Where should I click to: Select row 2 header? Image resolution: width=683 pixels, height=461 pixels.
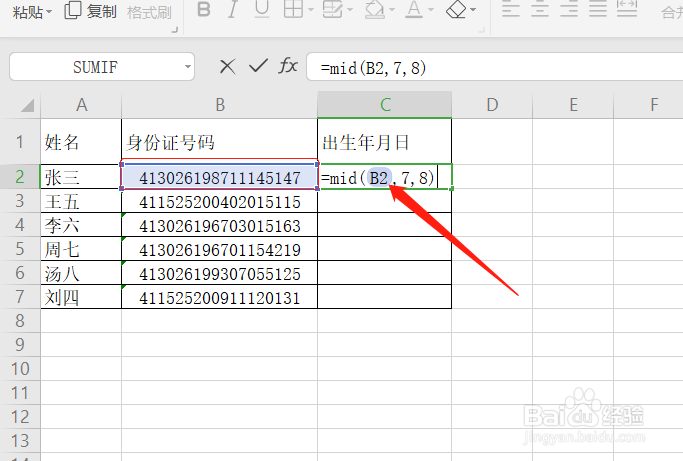(20, 176)
